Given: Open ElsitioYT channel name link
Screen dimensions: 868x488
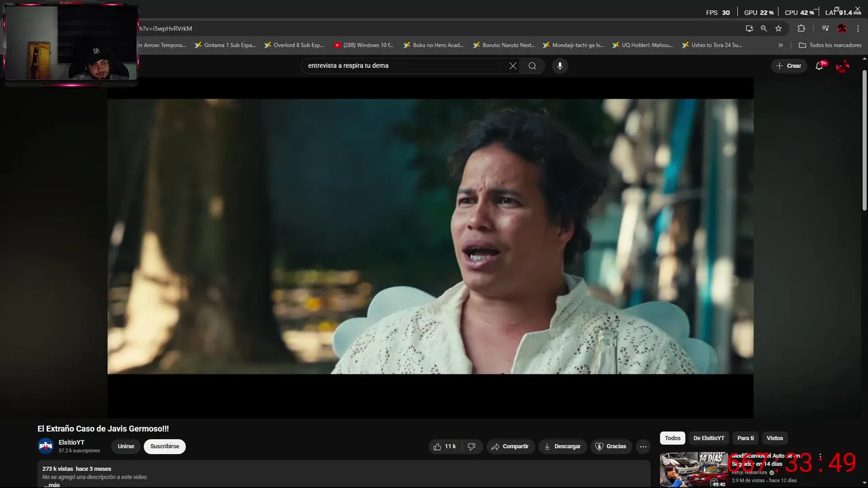Looking at the screenshot, I should [x=71, y=443].
